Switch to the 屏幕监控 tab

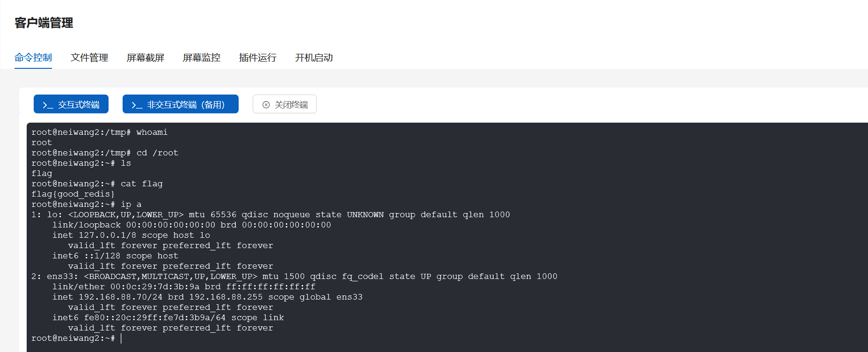coord(201,58)
